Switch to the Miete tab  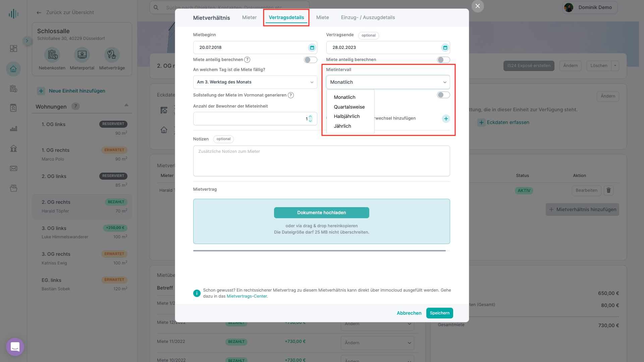322,17
